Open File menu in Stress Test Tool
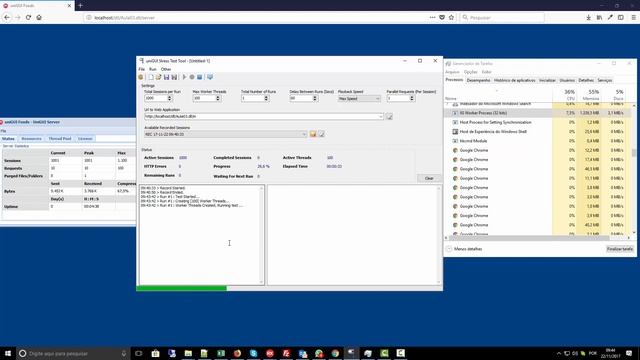This screenshot has height=360, width=640. click(x=142, y=69)
